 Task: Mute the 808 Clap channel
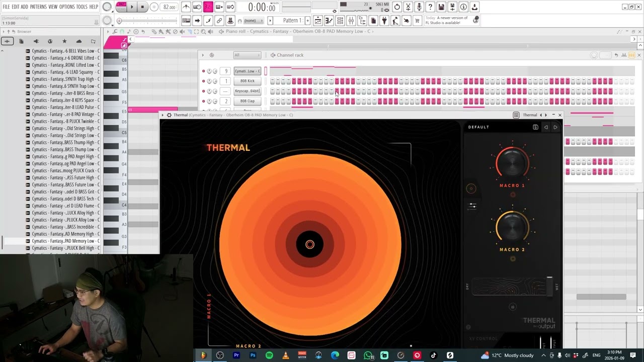(203, 101)
